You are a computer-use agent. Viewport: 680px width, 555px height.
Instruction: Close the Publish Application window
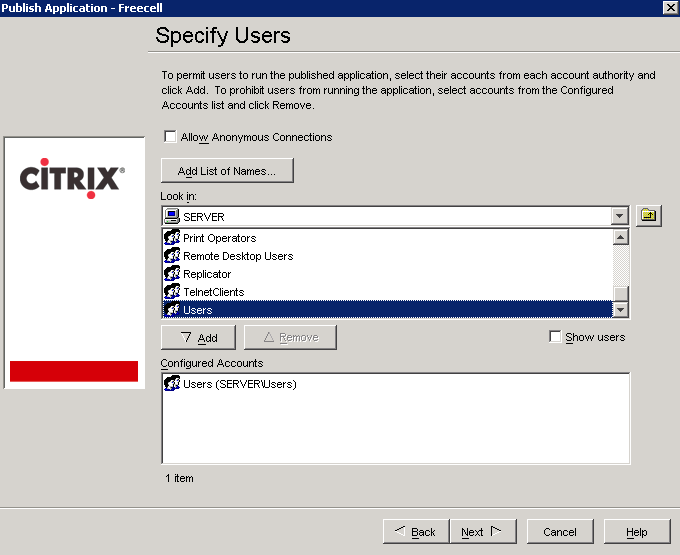[x=670, y=7]
